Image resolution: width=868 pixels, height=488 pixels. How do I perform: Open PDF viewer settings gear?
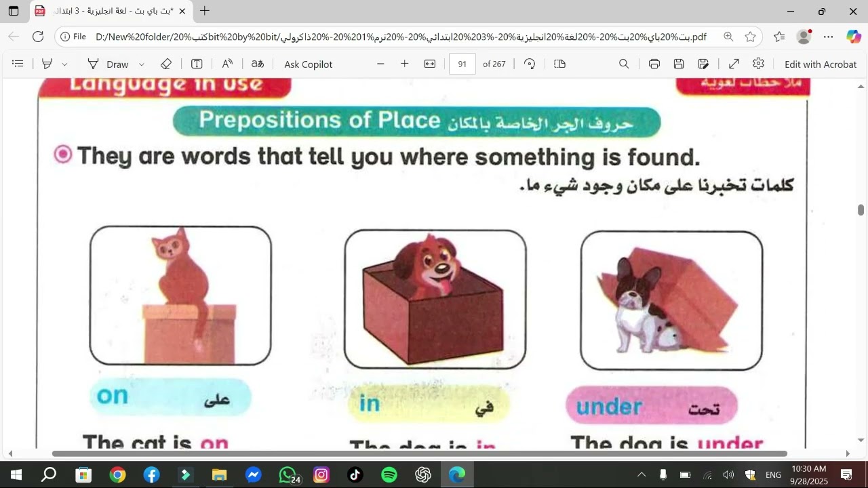click(759, 64)
